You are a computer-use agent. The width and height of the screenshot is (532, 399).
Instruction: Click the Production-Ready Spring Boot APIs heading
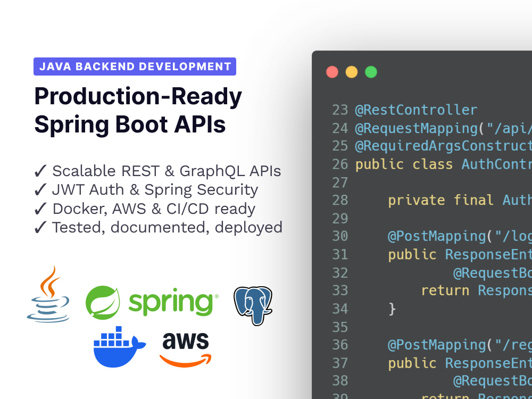pyautogui.click(x=138, y=110)
